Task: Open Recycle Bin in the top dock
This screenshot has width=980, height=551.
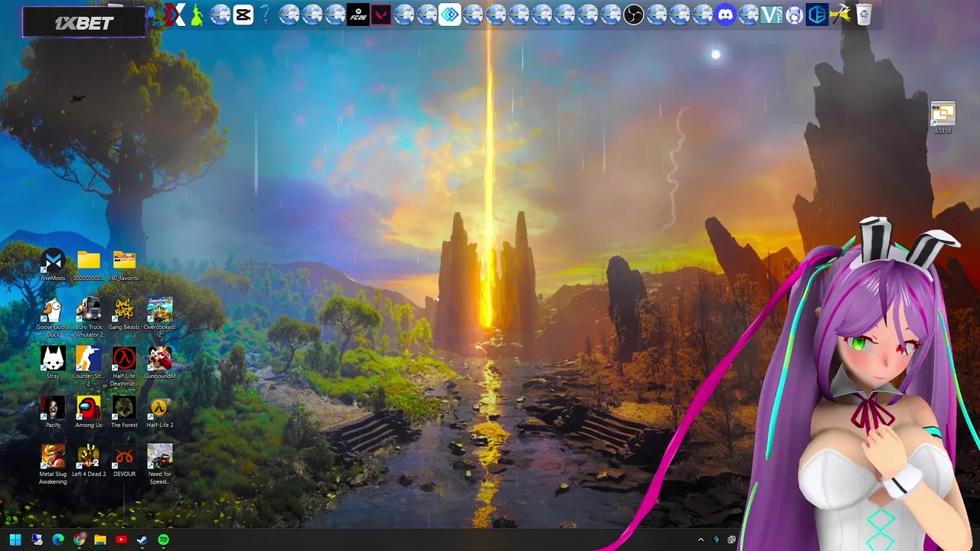Action: click(863, 14)
